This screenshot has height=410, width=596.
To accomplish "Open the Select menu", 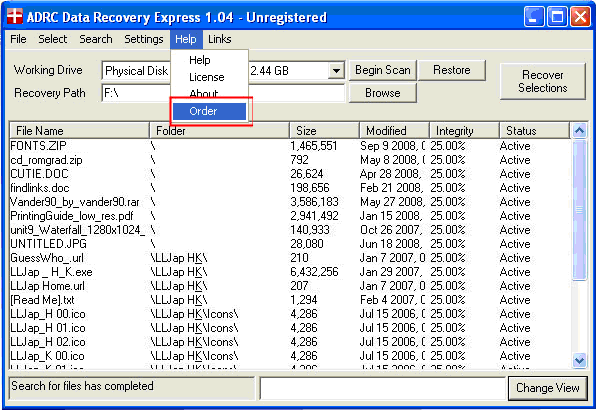I will click(x=52, y=39).
